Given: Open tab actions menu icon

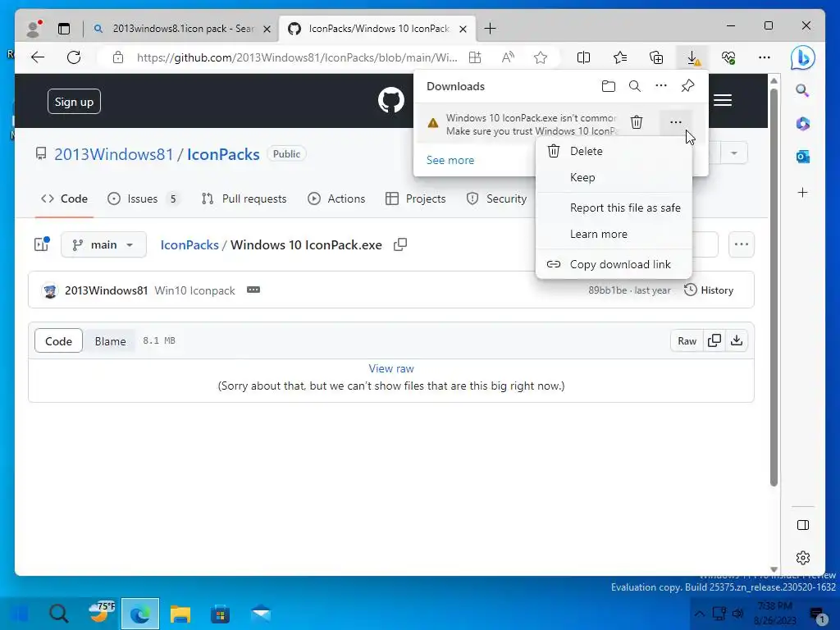Looking at the screenshot, I should pyautogui.click(x=64, y=29).
